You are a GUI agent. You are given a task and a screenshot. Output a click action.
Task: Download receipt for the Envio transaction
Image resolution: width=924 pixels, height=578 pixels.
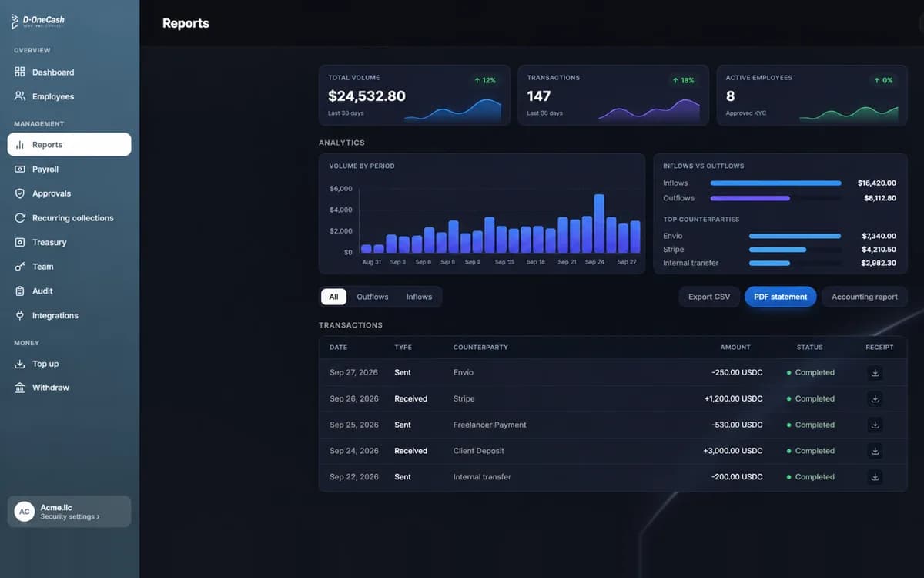tap(875, 373)
